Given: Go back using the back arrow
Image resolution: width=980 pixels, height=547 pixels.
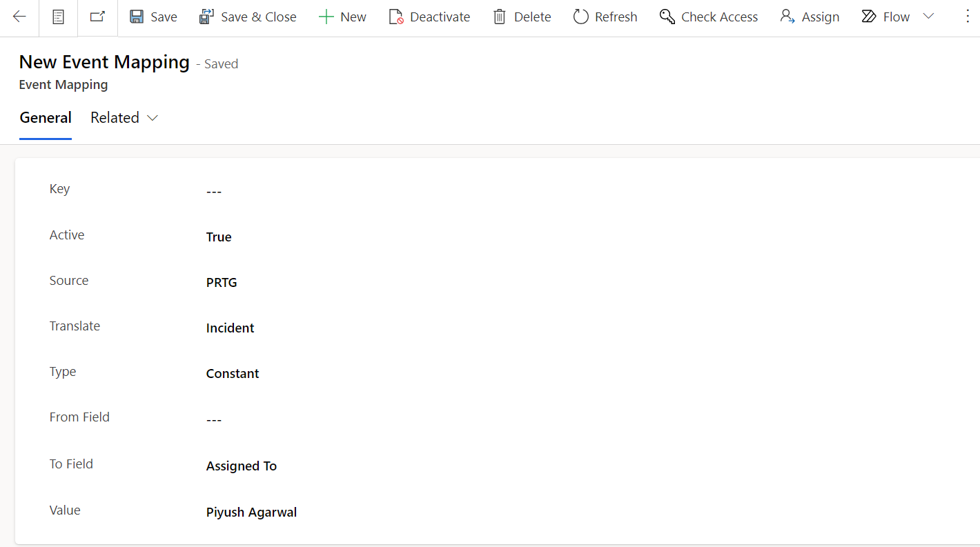Looking at the screenshot, I should (x=19, y=17).
